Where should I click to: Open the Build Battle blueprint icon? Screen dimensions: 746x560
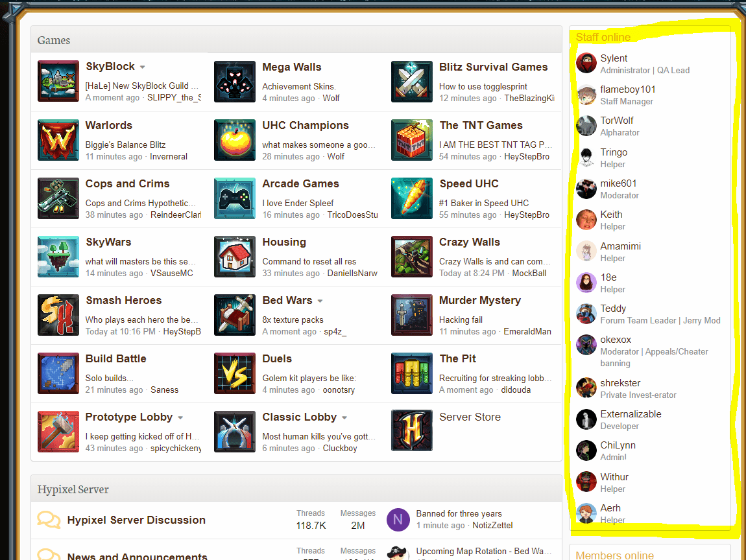coord(58,373)
